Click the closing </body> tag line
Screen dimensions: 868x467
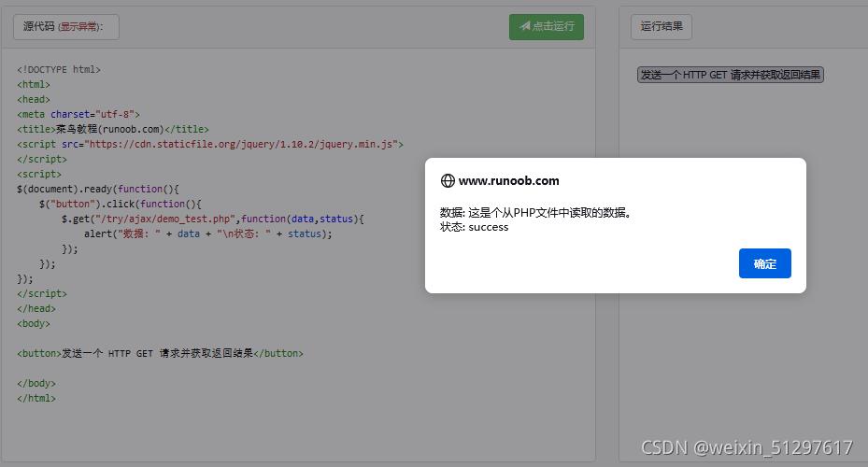(36, 383)
